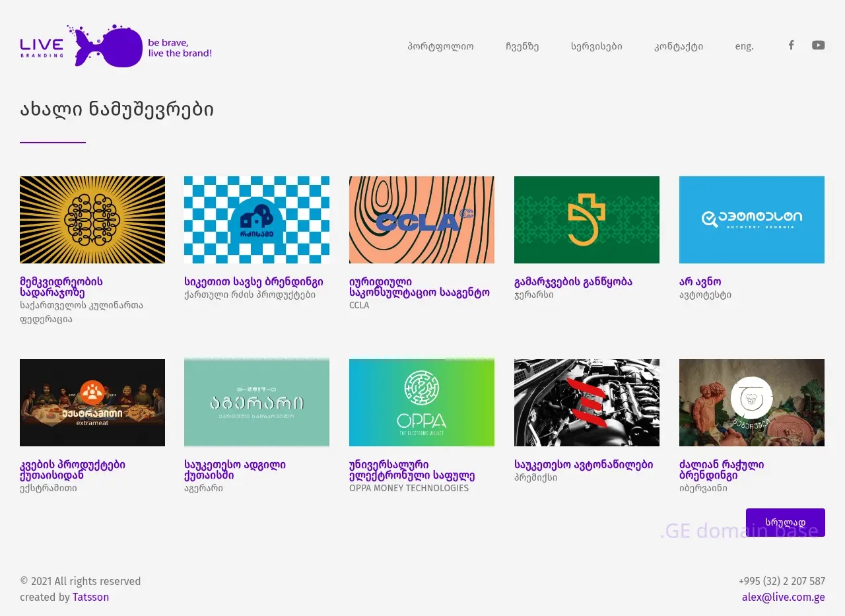This screenshot has height=616, width=845.
Task: Follow the Tatsson creator link
Action: [90, 597]
